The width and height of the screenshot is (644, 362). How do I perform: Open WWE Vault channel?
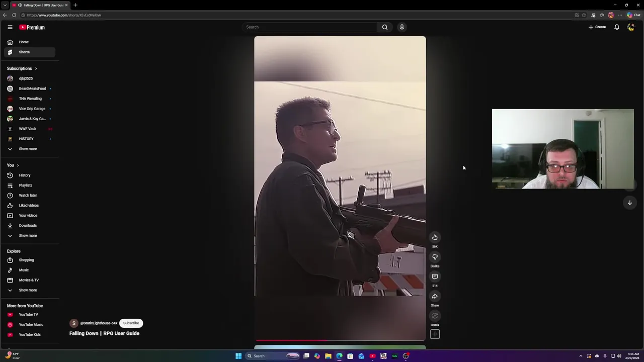coord(30,129)
